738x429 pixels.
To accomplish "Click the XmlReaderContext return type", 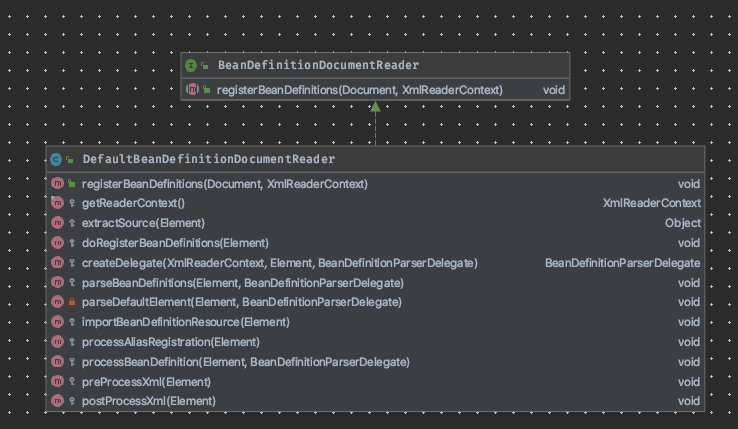I will 651,203.
